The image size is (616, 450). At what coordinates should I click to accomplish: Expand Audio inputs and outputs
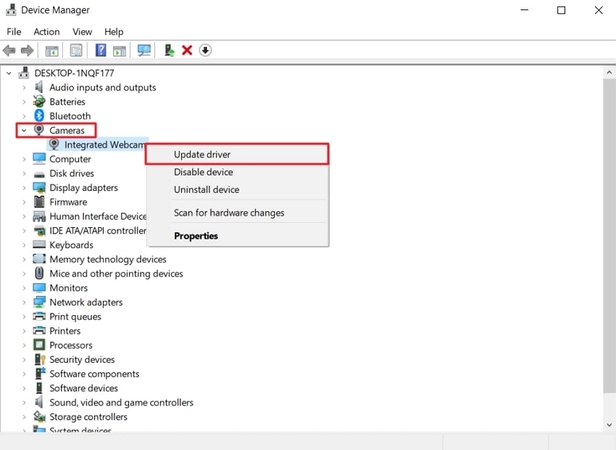[x=24, y=87]
